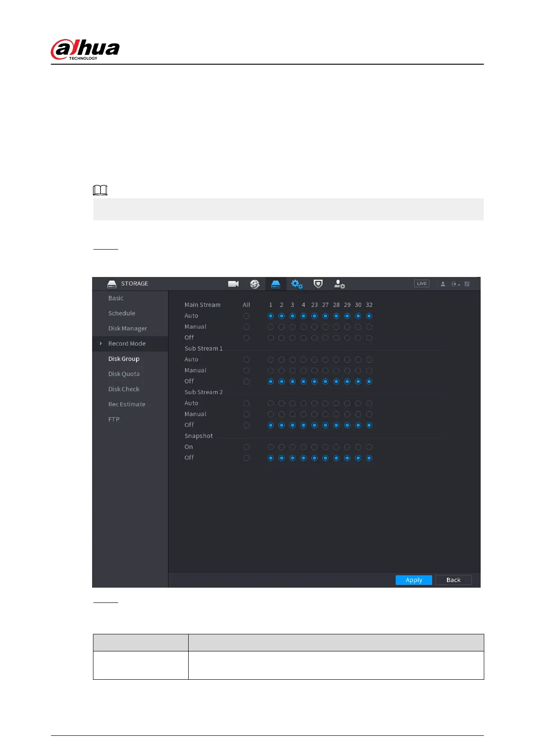Image resolution: width=535 pixels, height=756 pixels.
Task: Open the Network globe icon
Action: click(255, 284)
